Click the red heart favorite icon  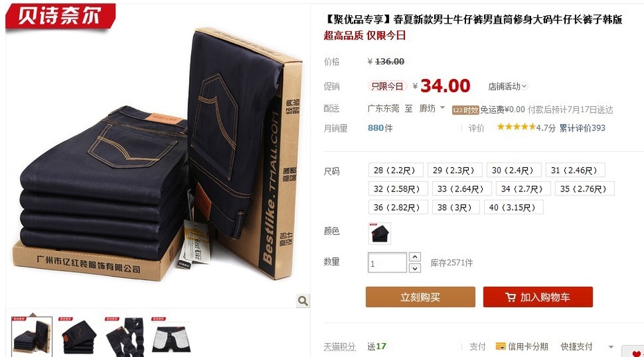pos(638,352)
